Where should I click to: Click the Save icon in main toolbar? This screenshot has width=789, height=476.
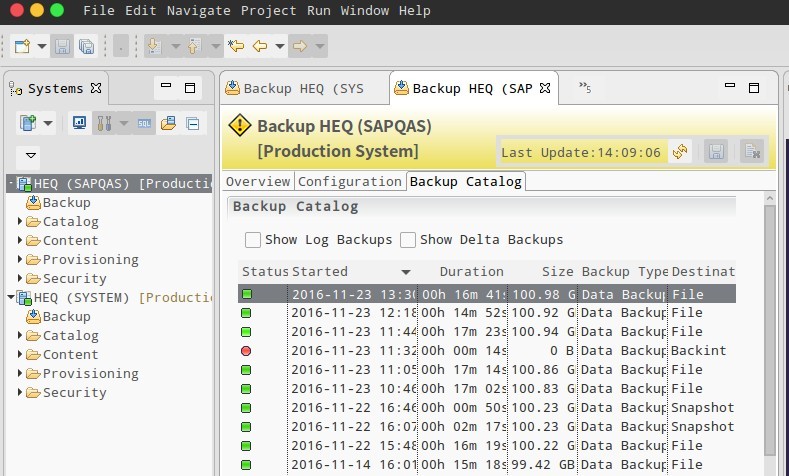pyautogui.click(x=62, y=46)
